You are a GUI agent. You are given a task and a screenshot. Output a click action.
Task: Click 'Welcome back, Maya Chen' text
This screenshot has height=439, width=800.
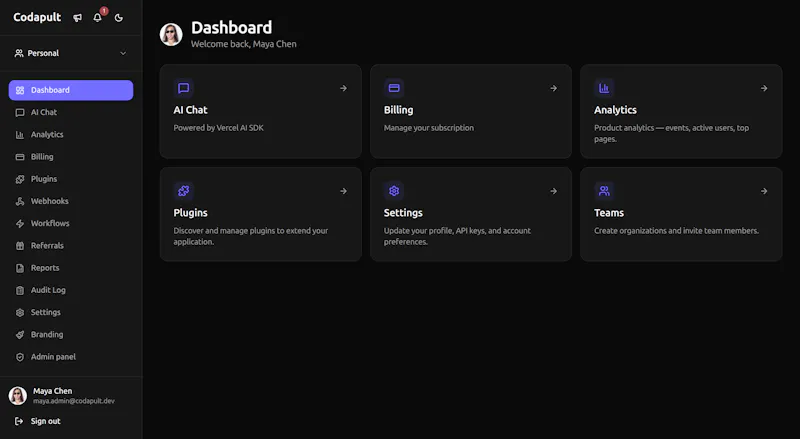pyautogui.click(x=243, y=44)
